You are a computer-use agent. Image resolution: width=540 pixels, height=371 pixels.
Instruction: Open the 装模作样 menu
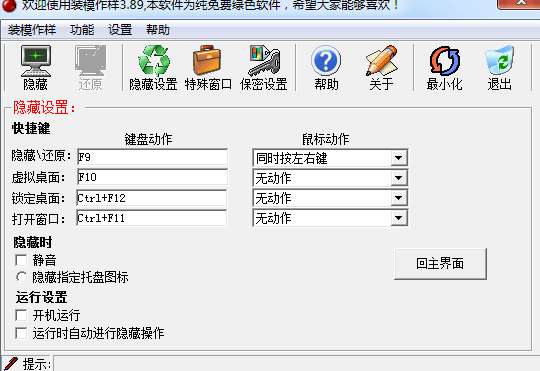pyautogui.click(x=32, y=30)
